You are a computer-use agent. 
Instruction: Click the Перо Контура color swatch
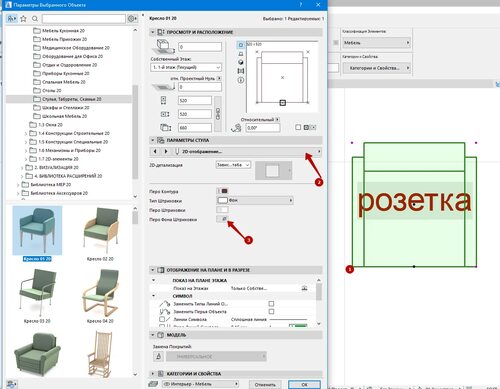(x=222, y=191)
